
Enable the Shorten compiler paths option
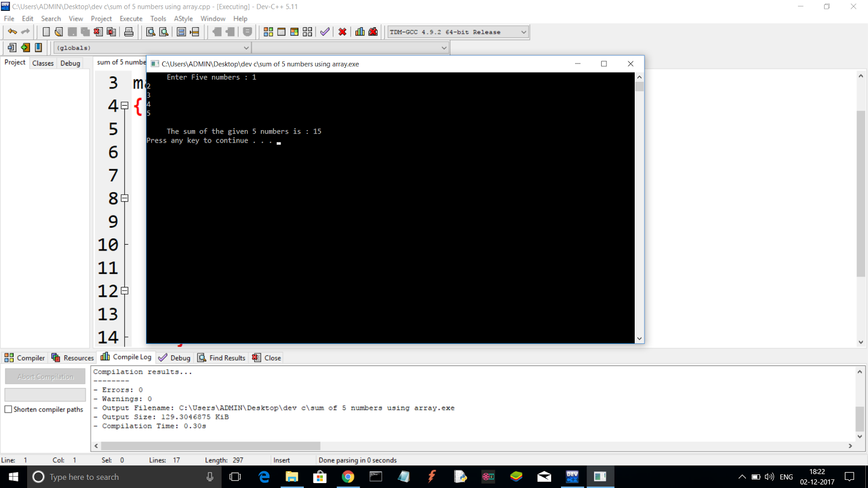coord(8,409)
